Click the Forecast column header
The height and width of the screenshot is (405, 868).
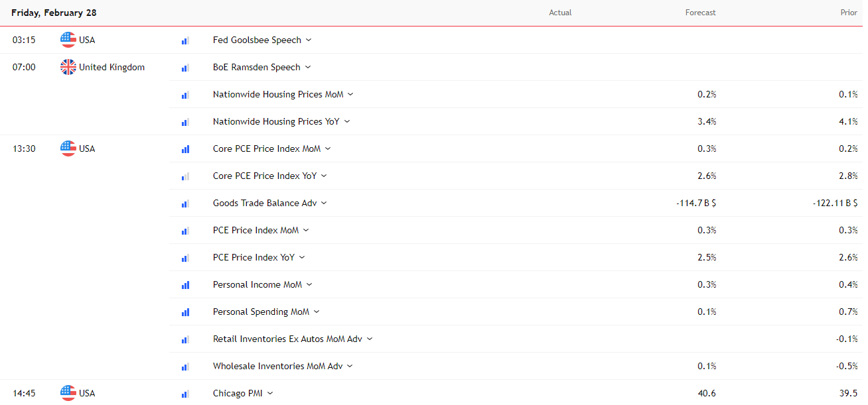point(701,13)
